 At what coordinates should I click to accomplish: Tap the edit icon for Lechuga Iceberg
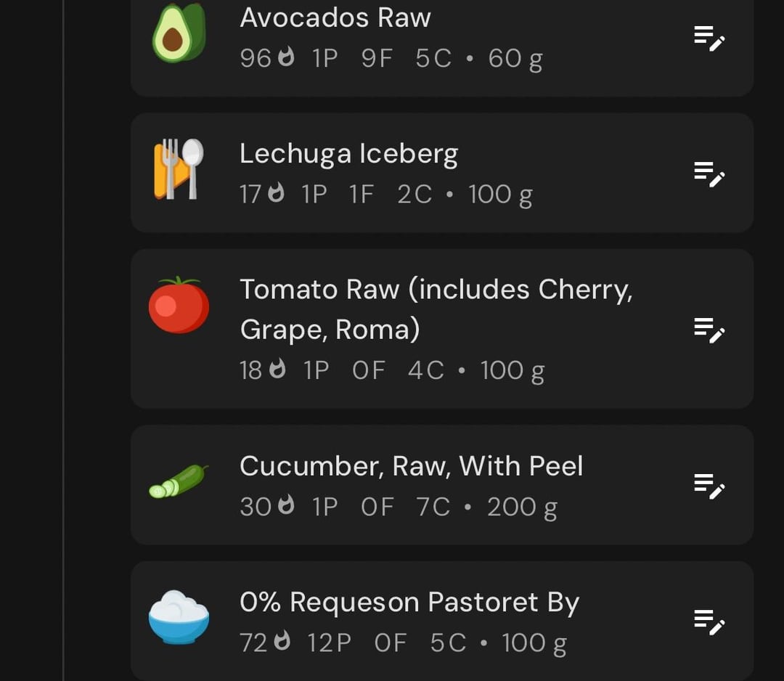pos(709,174)
